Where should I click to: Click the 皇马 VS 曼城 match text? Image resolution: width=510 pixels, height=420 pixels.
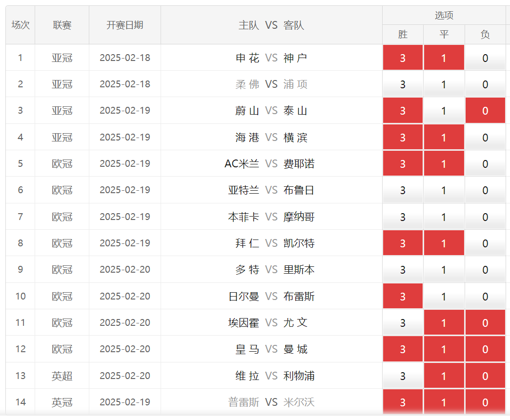[271, 349]
